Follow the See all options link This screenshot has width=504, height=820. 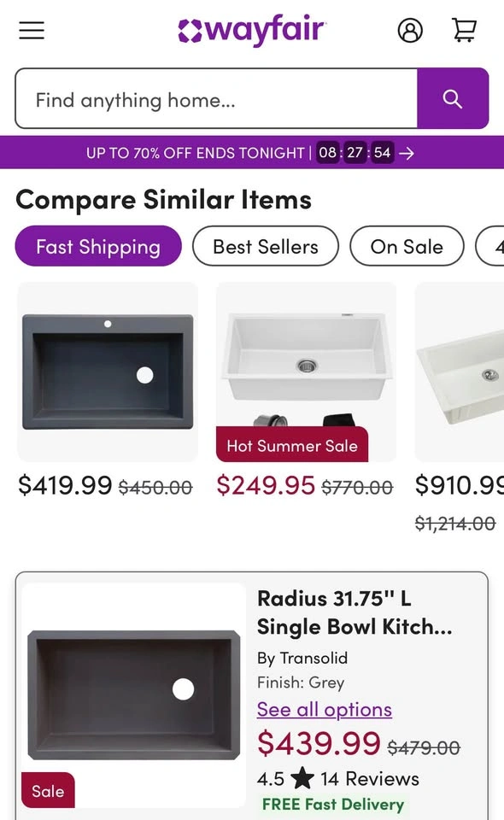(324, 710)
